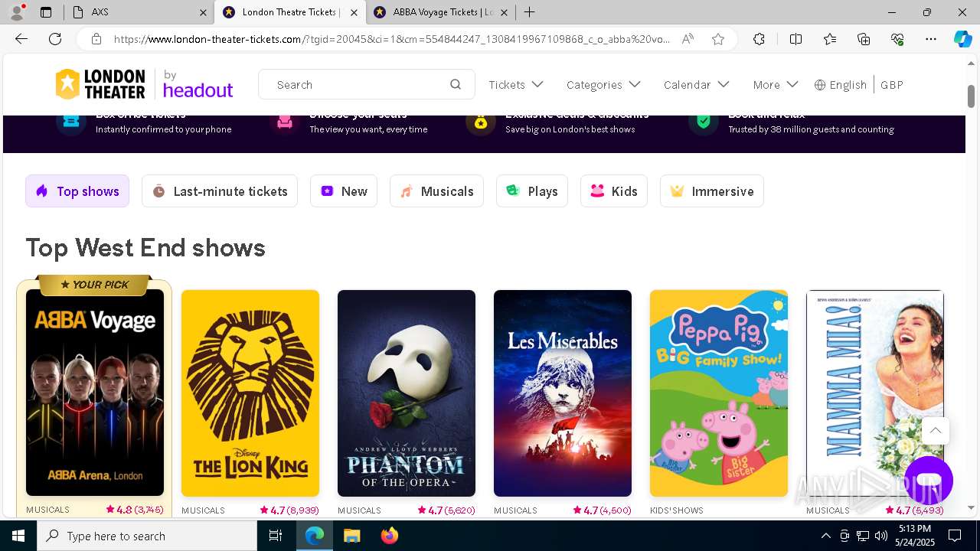The image size is (980, 551).
Task: Select the Last-minute tickets filter
Action: click(x=220, y=191)
